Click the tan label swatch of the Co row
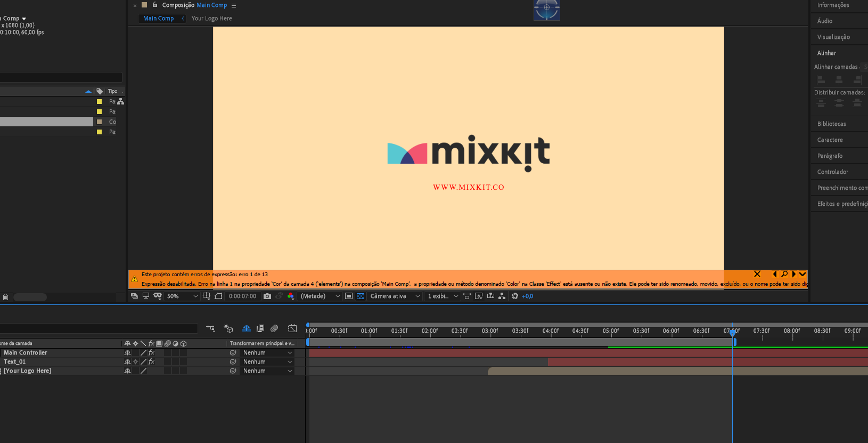 coord(99,122)
